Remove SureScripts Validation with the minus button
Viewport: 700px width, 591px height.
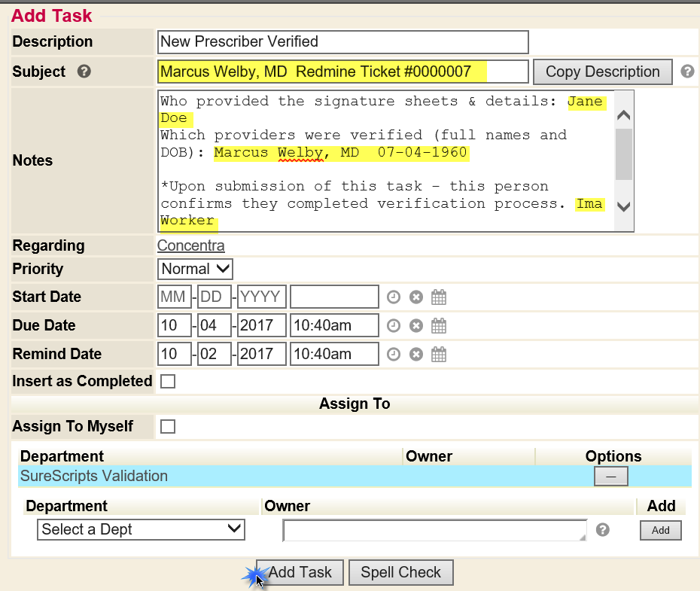(610, 477)
